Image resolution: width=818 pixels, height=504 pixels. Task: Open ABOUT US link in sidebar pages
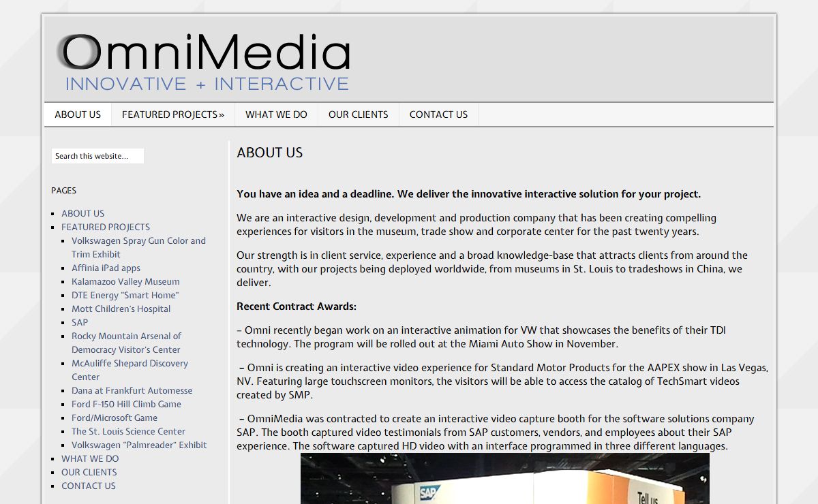click(x=83, y=213)
